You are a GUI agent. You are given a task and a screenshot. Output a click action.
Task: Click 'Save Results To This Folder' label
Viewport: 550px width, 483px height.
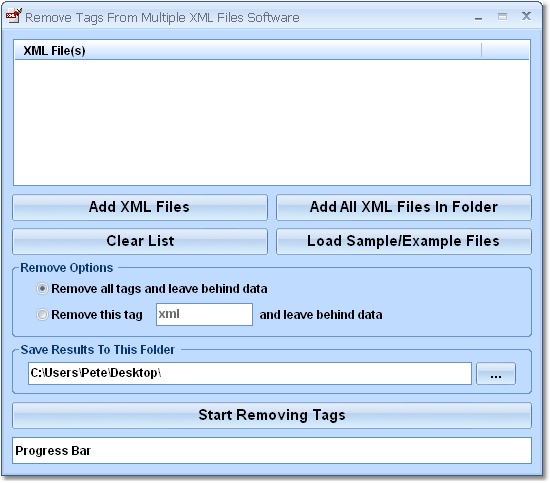(98, 350)
